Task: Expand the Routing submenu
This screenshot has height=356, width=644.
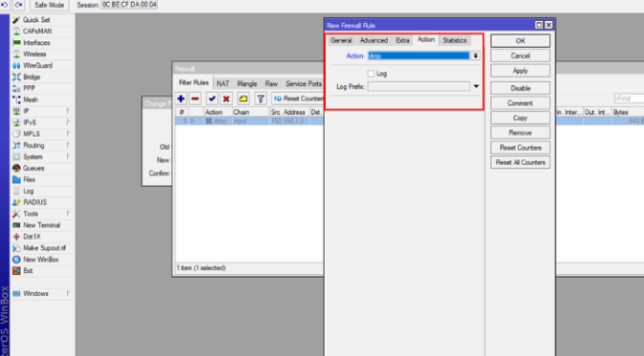Action: coord(68,145)
